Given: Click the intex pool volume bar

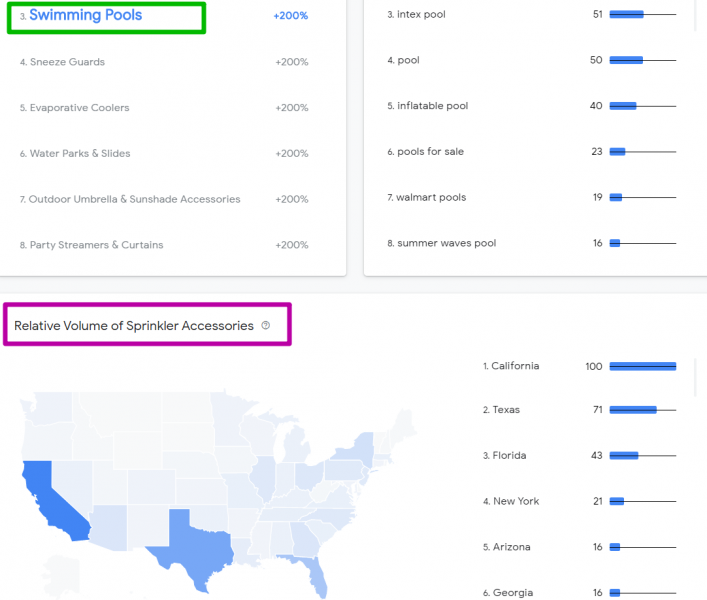Looking at the screenshot, I should (x=643, y=14).
